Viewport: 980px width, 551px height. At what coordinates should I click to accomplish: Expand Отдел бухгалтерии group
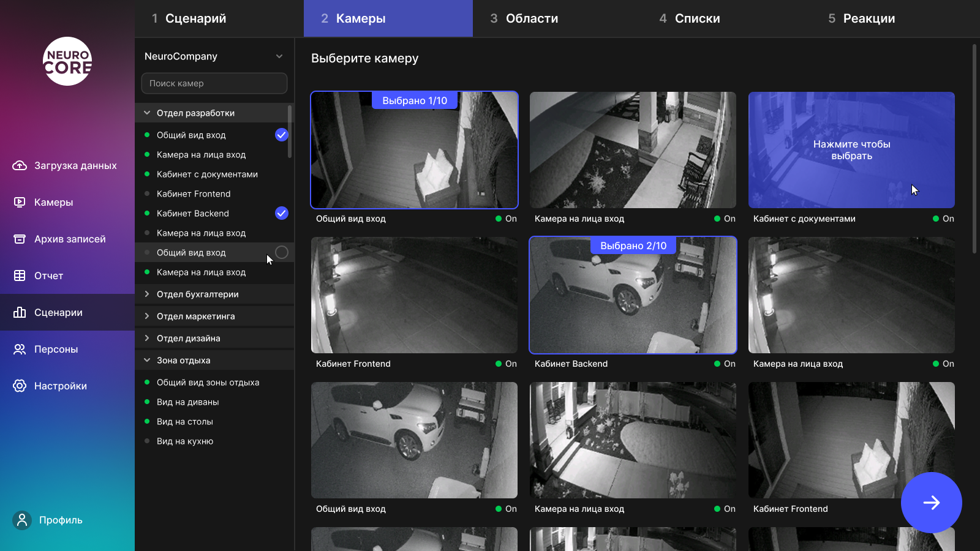tap(214, 294)
